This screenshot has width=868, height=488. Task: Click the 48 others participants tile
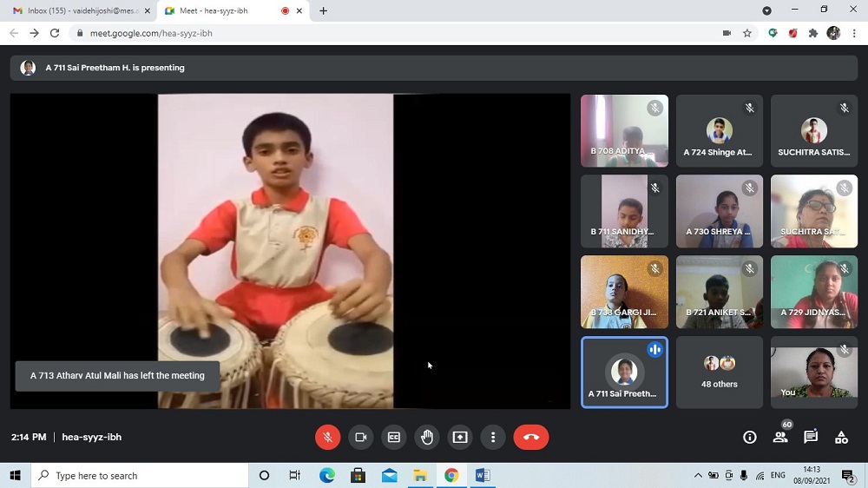click(719, 372)
